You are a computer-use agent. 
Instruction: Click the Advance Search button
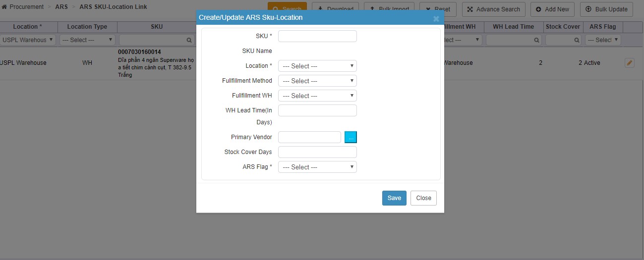pyautogui.click(x=493, y=9)
